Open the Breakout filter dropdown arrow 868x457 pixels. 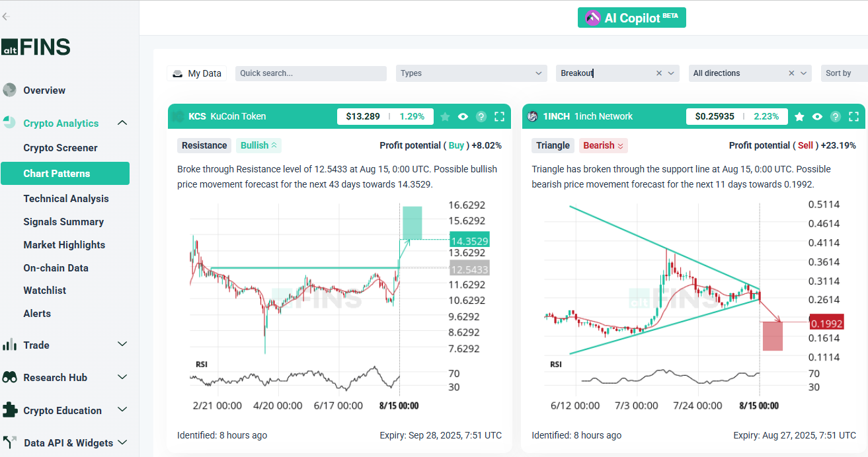(x=671, y=73)
